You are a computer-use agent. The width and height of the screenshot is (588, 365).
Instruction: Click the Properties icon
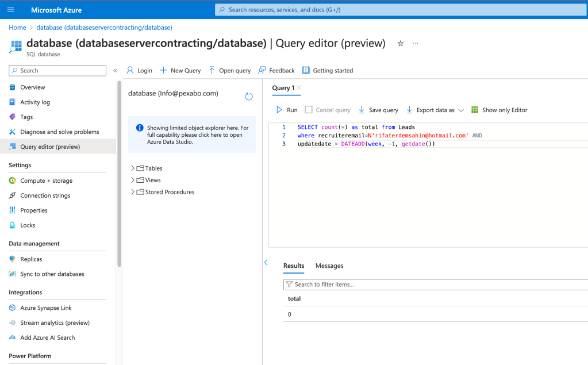tap(13, 210)
